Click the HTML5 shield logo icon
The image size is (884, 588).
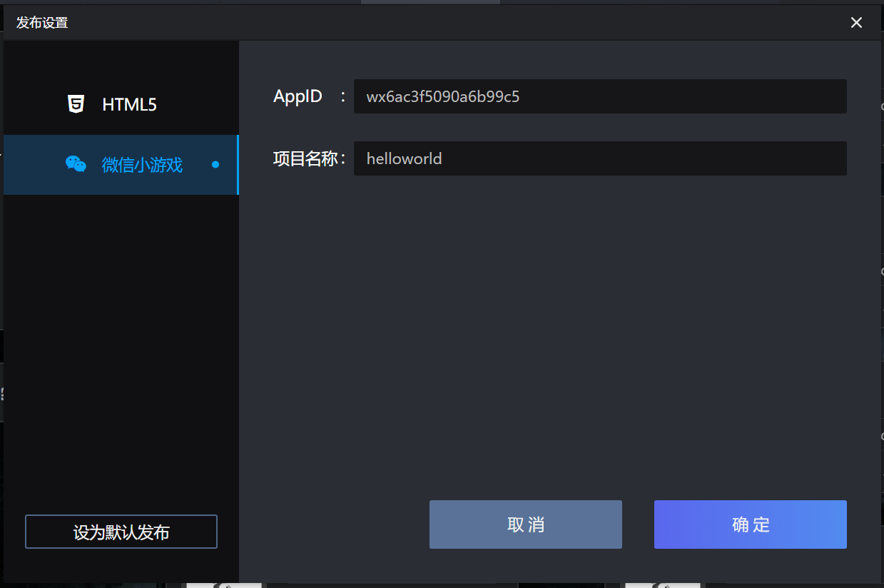coord(76,104)
